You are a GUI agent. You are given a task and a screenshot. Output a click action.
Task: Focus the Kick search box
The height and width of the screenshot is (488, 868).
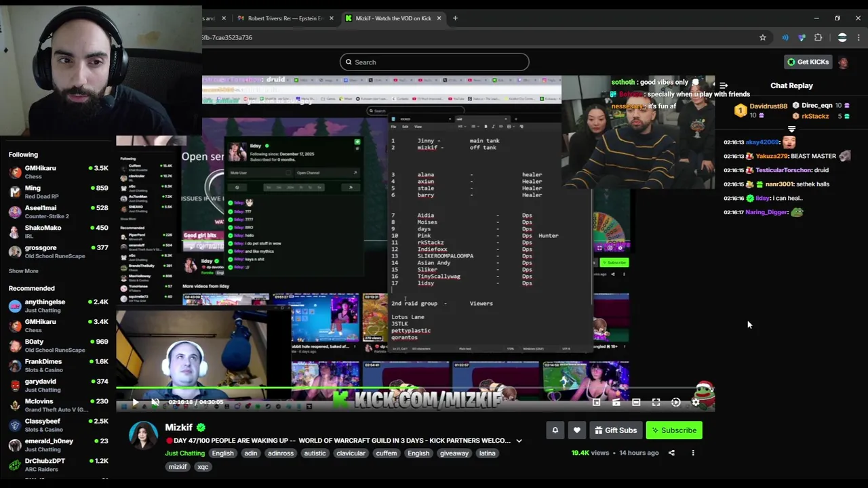click(434, 62)
